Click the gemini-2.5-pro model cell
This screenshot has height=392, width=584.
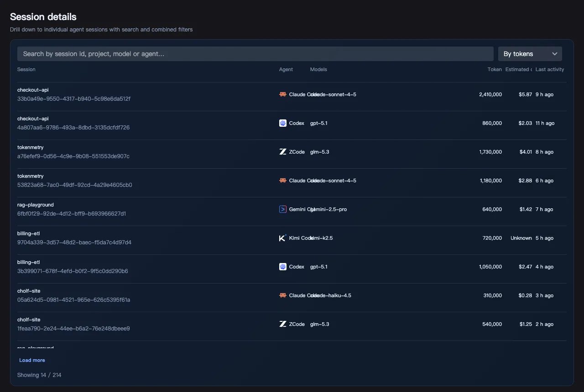[328, 209]
